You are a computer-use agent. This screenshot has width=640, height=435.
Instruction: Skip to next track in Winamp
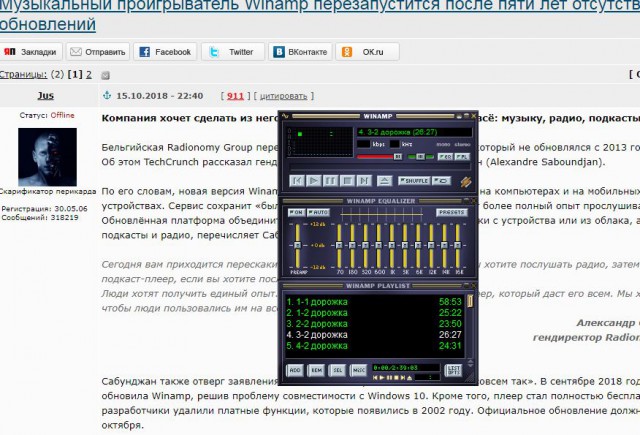(364, 180)
